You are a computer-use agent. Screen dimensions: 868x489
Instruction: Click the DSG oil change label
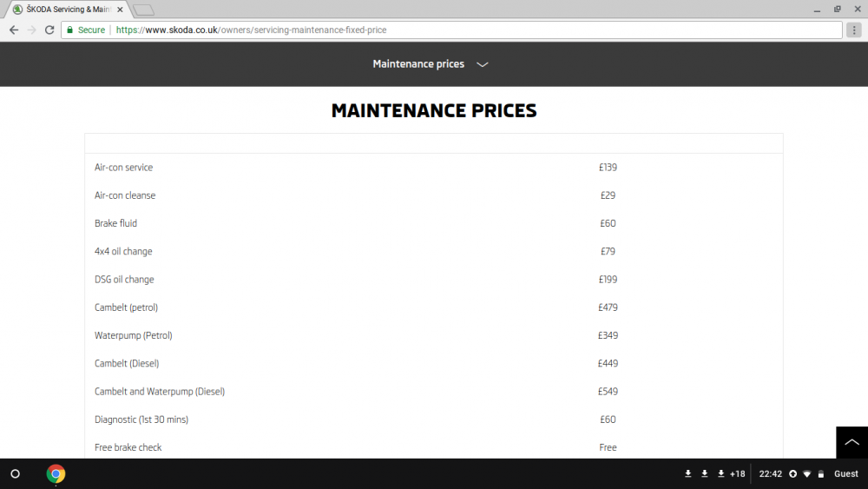(x=124, y=280)
